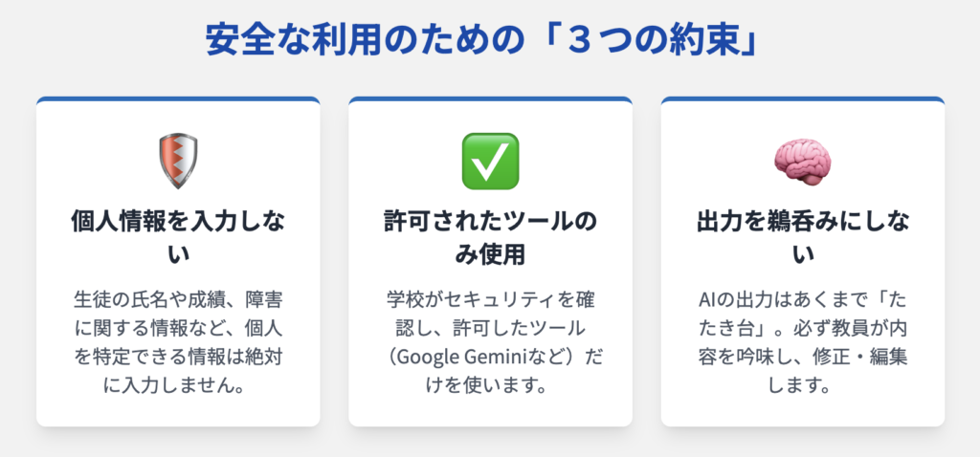Viewport: 980px width, 457px height.
Task: Click the blue top border of the middle card
Action: click(x=491, y=99)
